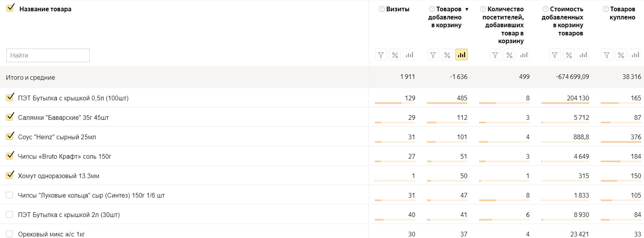
Task: Click sort arrow on Товаров добавлено header
Action: coord(467,9)
